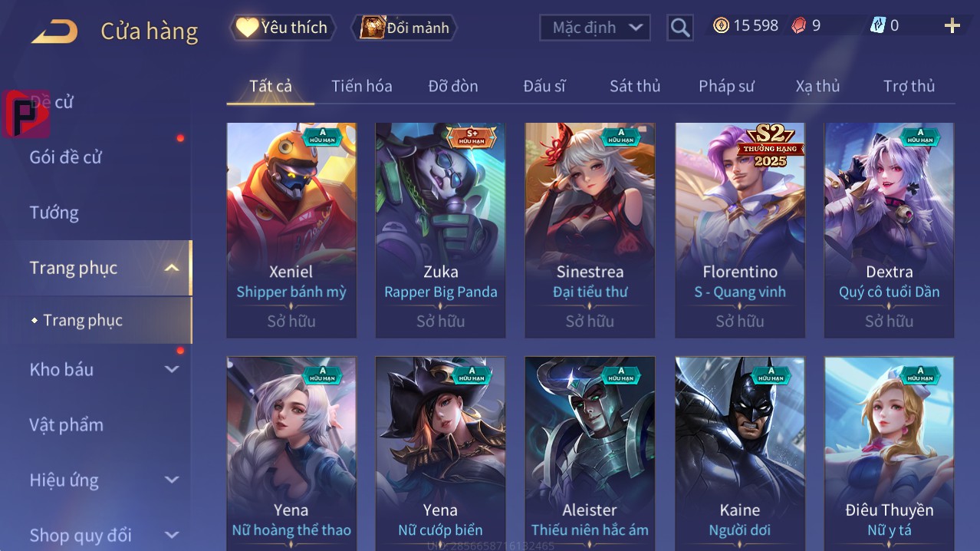
Task: Open Gói đề cử in the sidebar
Action: (x=65, y=157)
